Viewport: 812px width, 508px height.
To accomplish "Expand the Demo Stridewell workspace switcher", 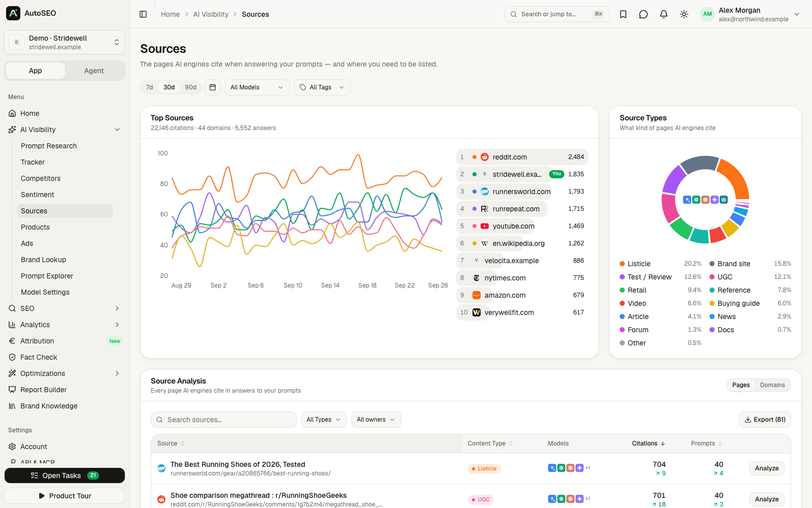I will 65,42.
